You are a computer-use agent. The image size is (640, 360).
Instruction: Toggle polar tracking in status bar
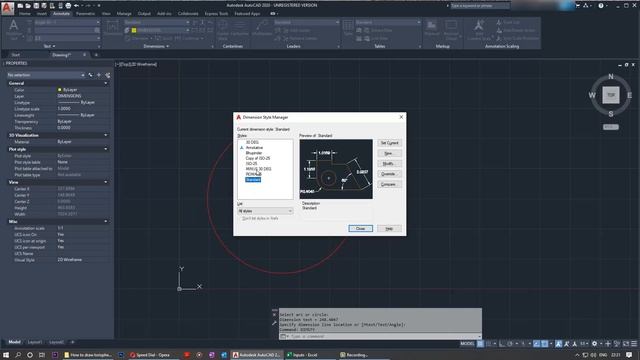[510, 344]
